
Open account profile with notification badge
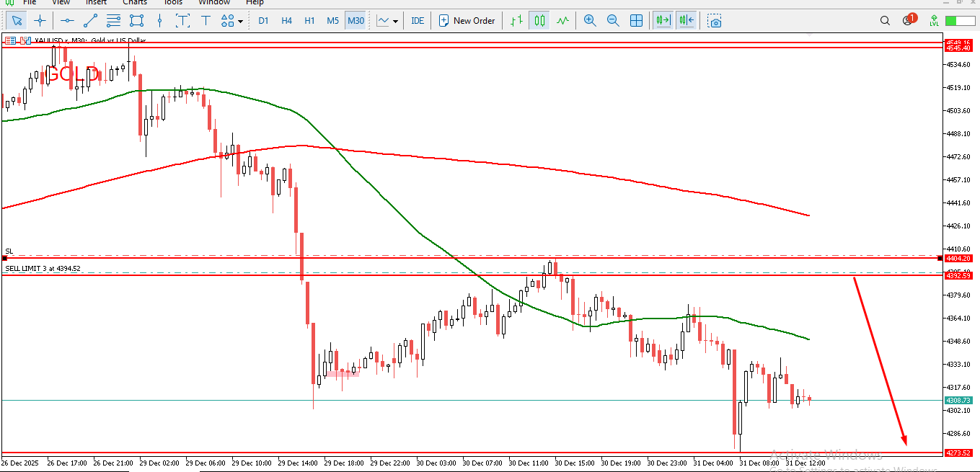pyautogui.click(x=909, y=20)
